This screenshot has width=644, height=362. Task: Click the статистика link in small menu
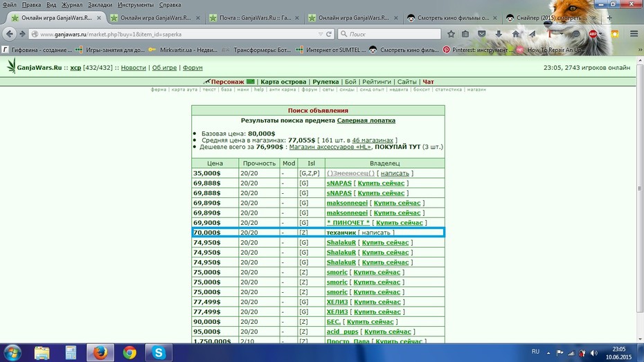449,89
